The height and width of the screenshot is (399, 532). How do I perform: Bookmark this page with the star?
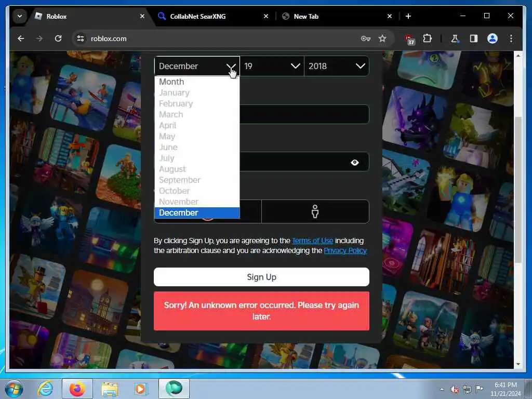382,38
